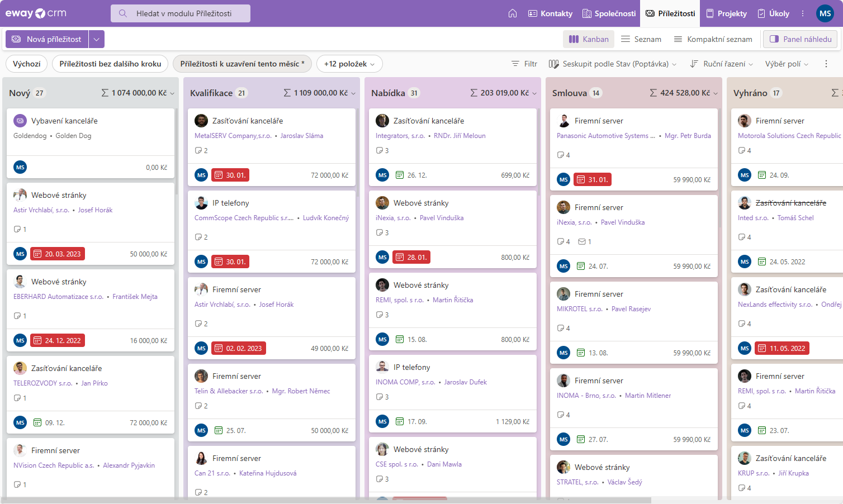Expand Kvalifikace column total 1 109 000,00 Kč

click(320, 93)
